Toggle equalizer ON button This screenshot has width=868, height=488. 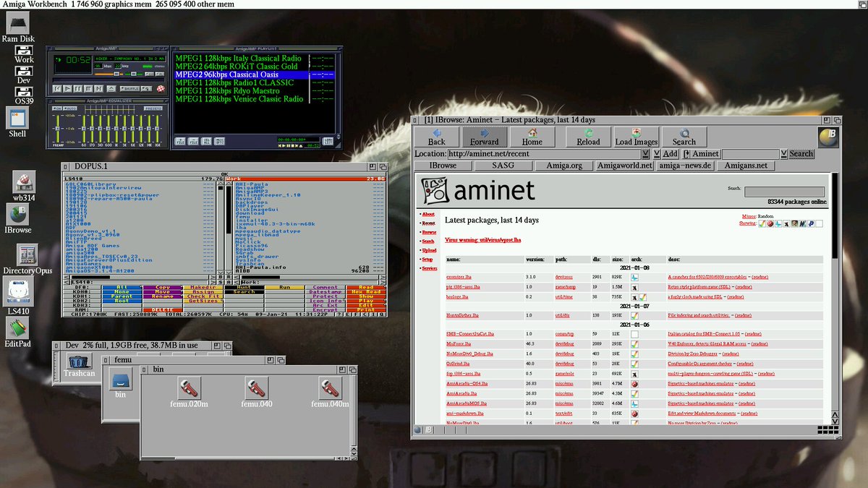tap(57, 108)
